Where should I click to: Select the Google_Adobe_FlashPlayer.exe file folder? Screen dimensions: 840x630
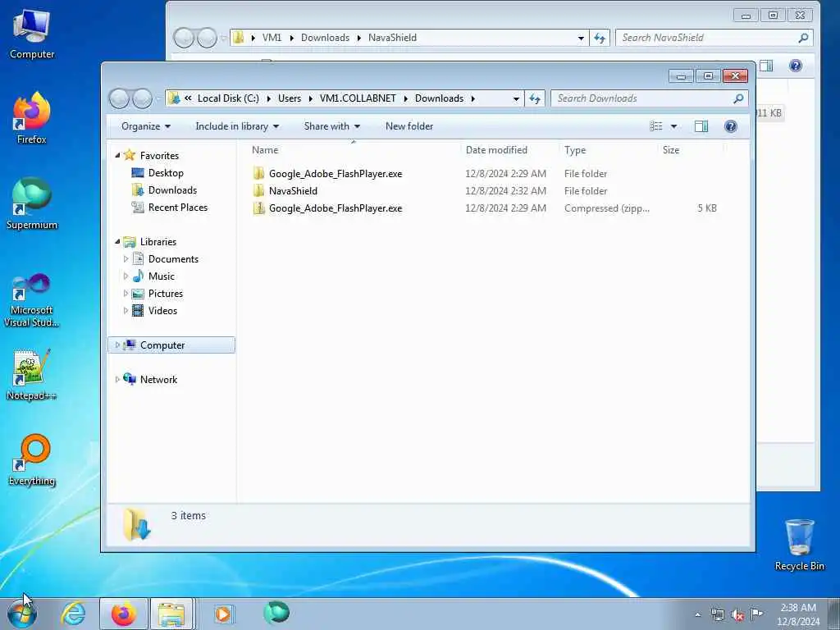484,174
